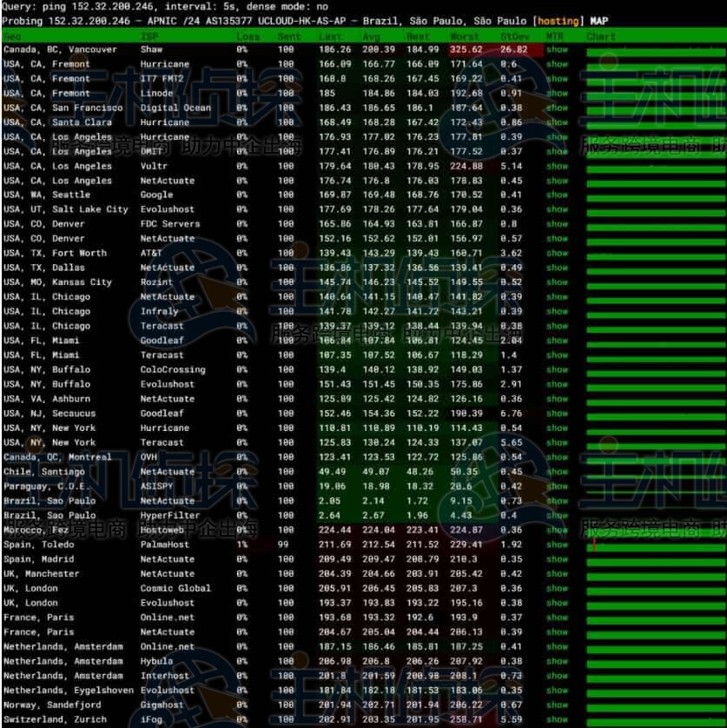
Task: Show MTR for Montreal OVH row
Action: click(x=557, y=457)
